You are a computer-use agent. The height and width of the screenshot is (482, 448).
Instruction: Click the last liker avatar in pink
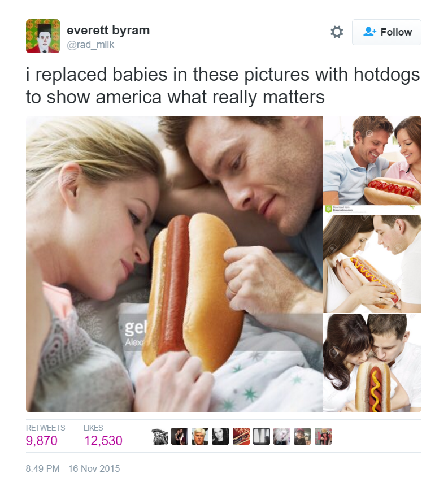(323, 436)
